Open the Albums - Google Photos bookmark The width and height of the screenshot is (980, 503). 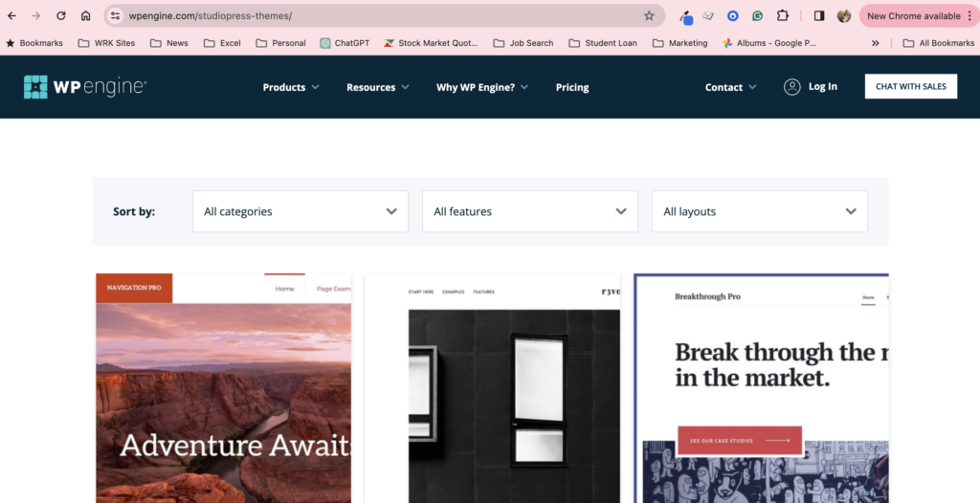click(x=769, y=43)
